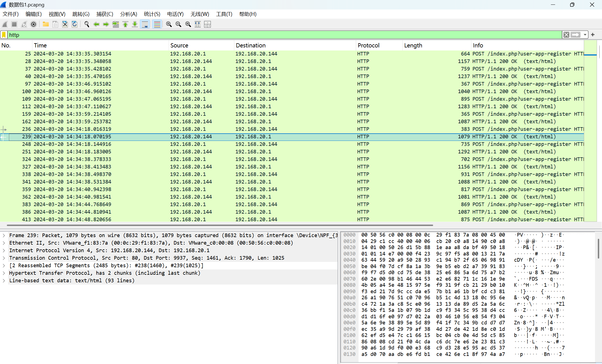Click the go to specified packet icon
The width and height of the screenshot is (602, 364).
116,25
